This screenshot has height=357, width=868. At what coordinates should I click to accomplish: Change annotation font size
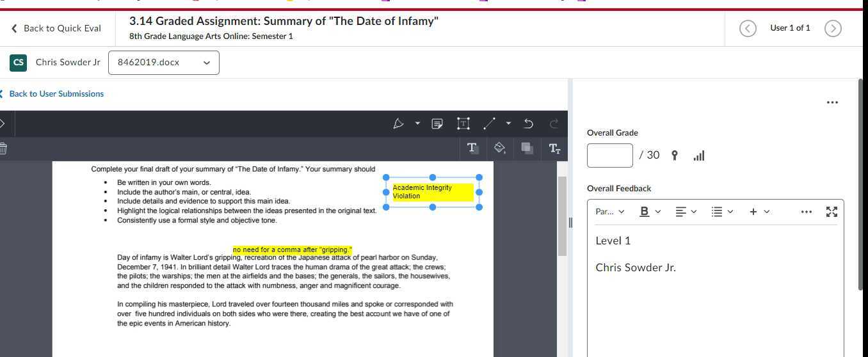[x=555, y=148]
